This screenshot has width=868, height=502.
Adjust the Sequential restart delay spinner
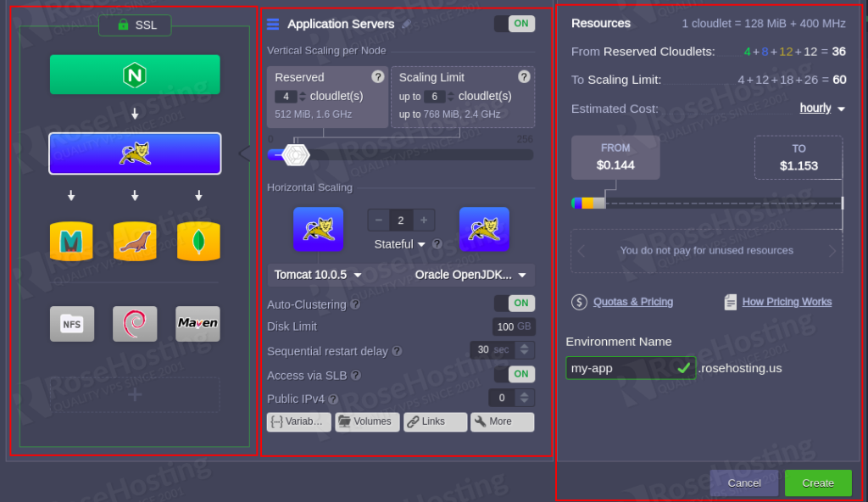coord(524,349)
